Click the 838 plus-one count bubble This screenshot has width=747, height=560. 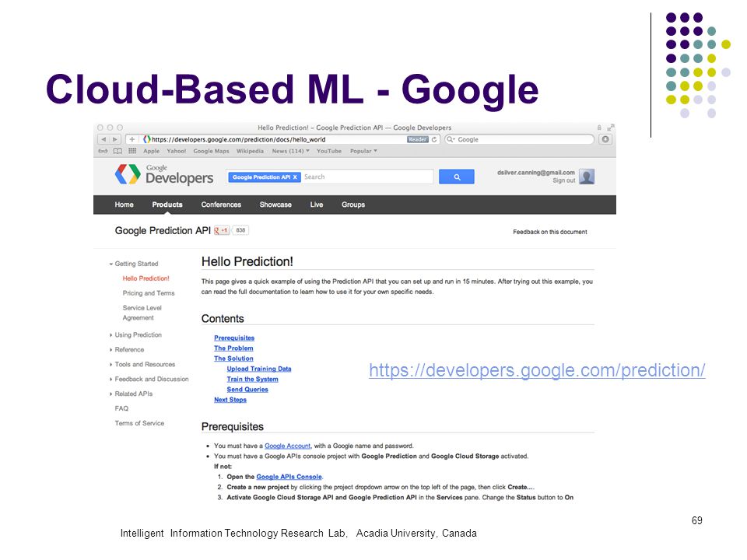[241, 230]
